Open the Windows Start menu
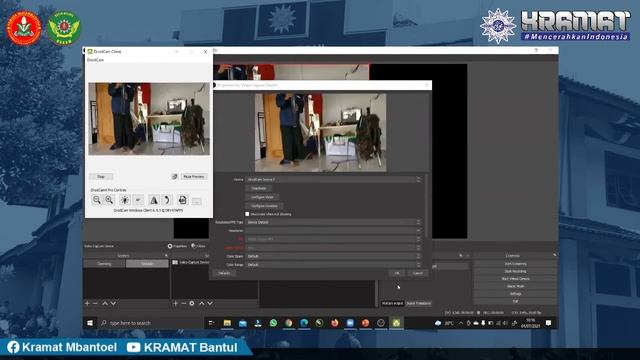Screen dimensions: 640x360 click(x=90, y=323)
